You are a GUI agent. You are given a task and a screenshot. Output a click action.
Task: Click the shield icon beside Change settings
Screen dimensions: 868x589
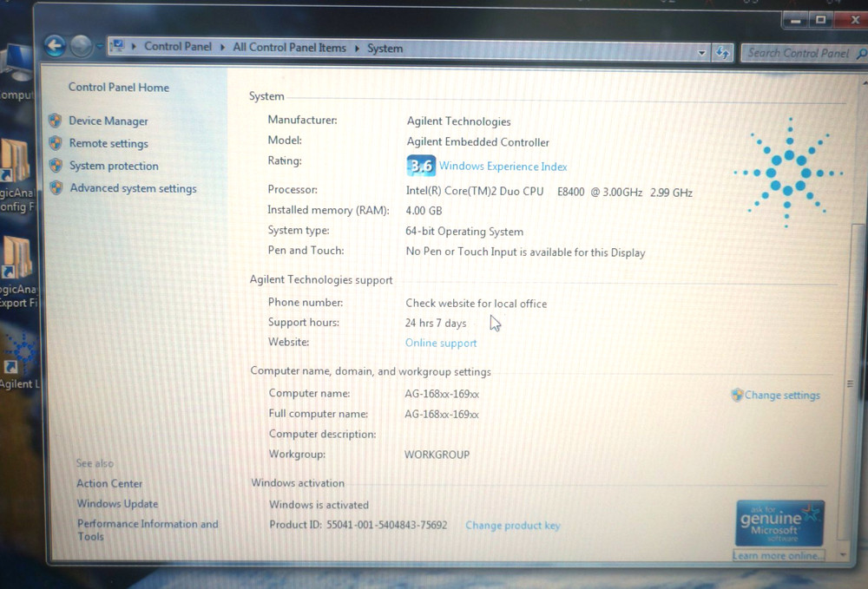(737, 395)
